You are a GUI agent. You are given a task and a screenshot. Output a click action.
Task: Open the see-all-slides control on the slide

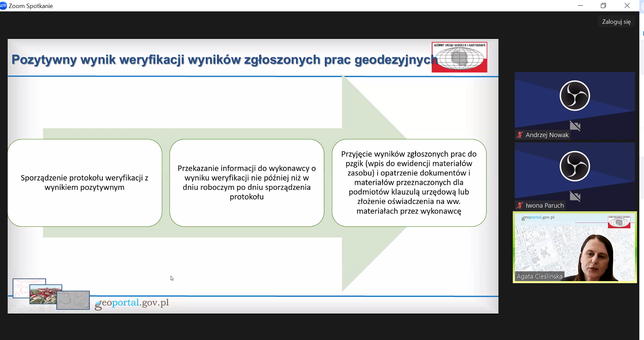click(41, 309)
